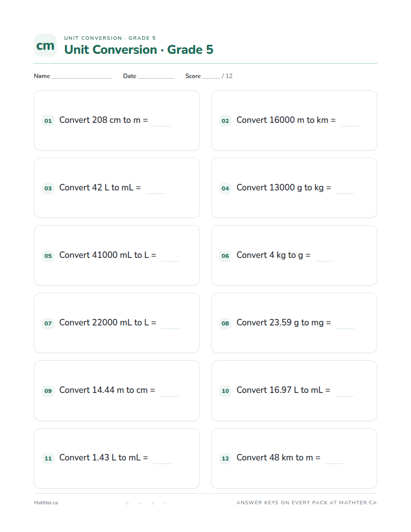Click the text 'Convert 1.43 L to mL ='
411x532 pixels.
click(x=103, y=458)
